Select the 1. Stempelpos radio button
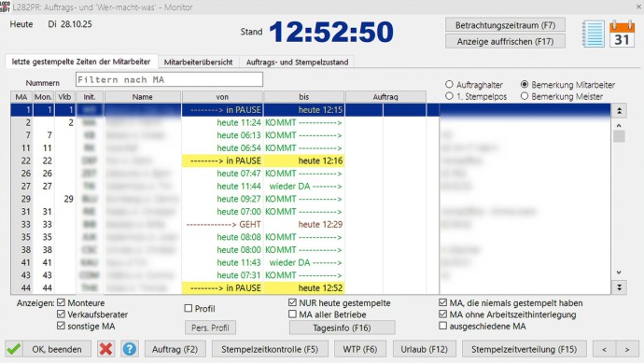 (449, 96)
